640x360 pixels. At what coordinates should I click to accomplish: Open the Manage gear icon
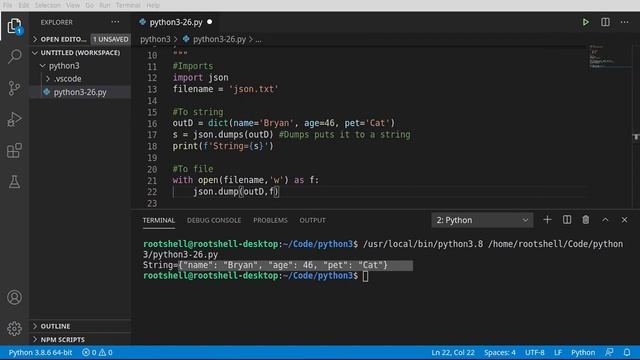point(14,328)
